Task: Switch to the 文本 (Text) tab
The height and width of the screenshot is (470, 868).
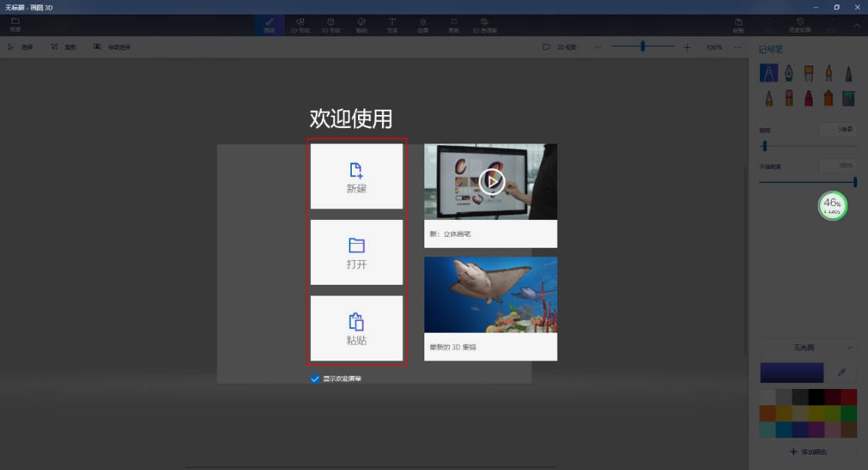Action: [392, 25]
